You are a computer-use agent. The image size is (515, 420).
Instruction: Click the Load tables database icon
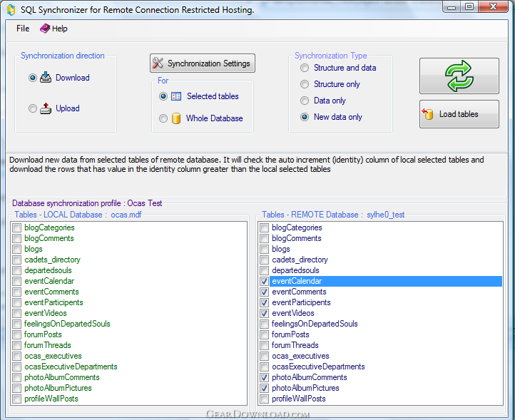click(x=428, y=114)
